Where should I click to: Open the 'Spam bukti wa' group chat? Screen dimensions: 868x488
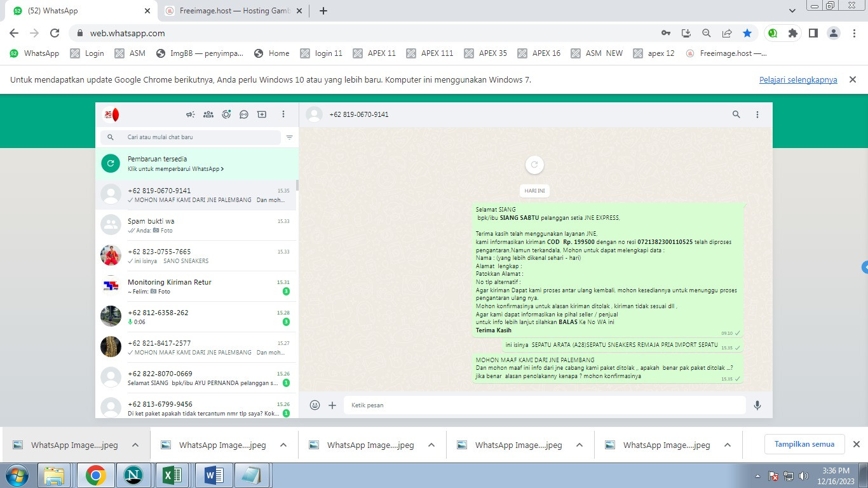[196, 226]
